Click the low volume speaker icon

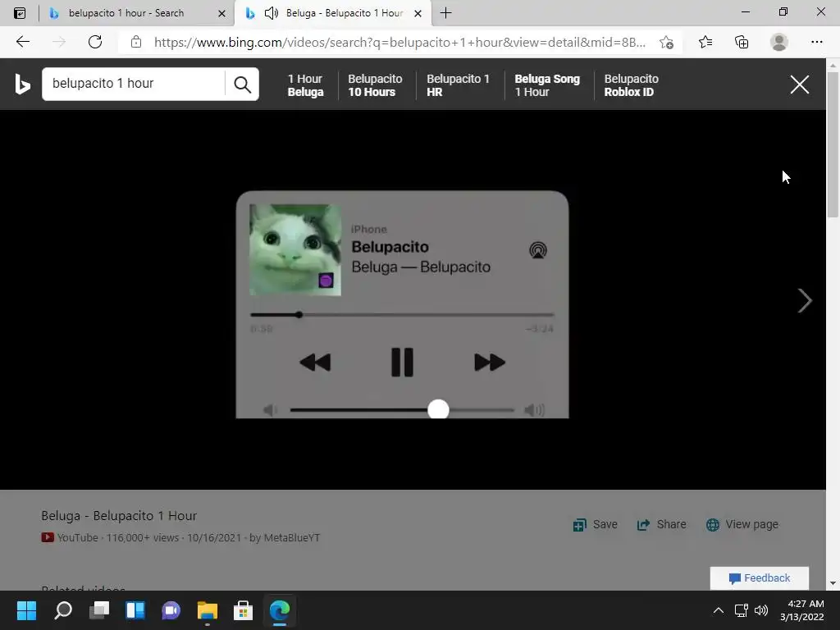click(x=270, y=410)
